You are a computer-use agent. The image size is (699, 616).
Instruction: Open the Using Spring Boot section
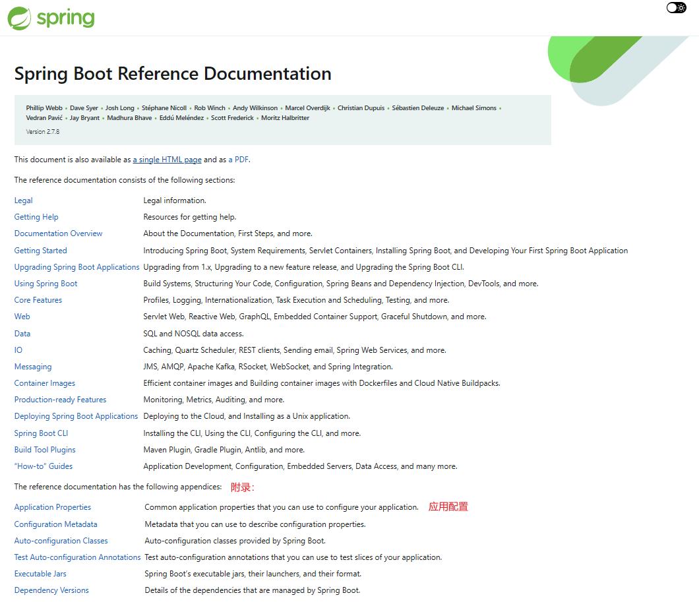tap(46, 284)
